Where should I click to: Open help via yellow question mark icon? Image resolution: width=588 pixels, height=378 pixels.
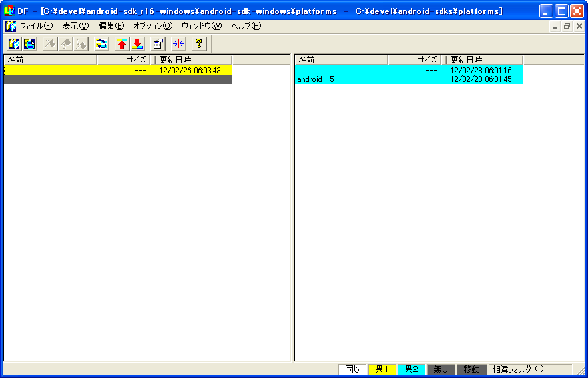pos(199,44)
